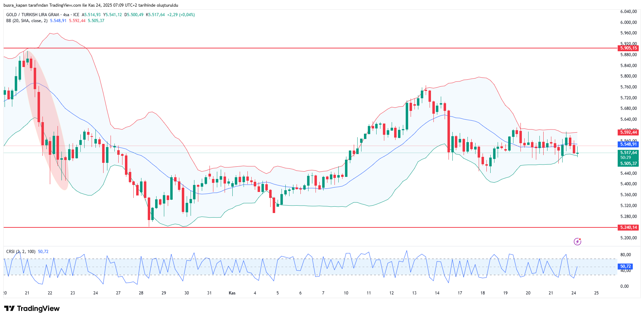
Task: Click the red 5.592,44 price axis label
Action: pyautogui.click(x=628, y=132)
